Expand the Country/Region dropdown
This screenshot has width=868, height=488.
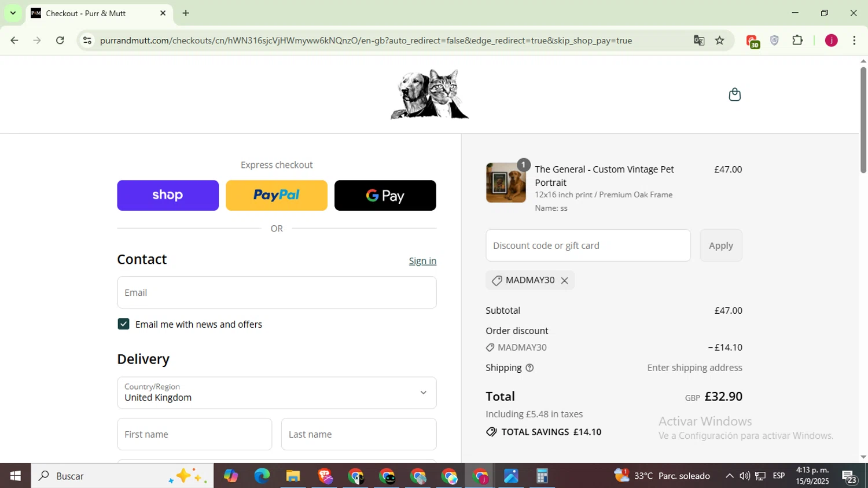[277, 393]
